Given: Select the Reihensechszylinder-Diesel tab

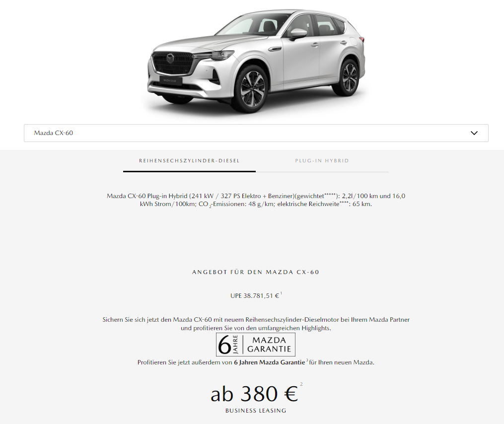Looking at the screenshot, I should 189,161.
